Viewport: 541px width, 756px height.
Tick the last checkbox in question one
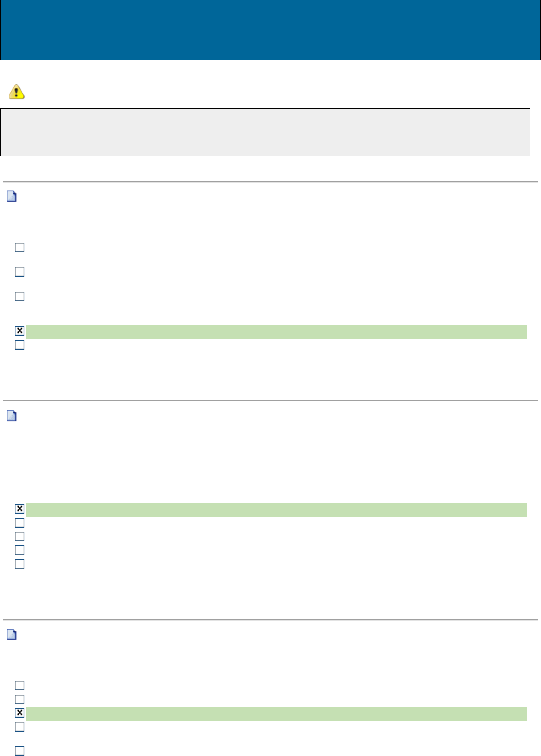pyautogui.click(x=20, y=345)
